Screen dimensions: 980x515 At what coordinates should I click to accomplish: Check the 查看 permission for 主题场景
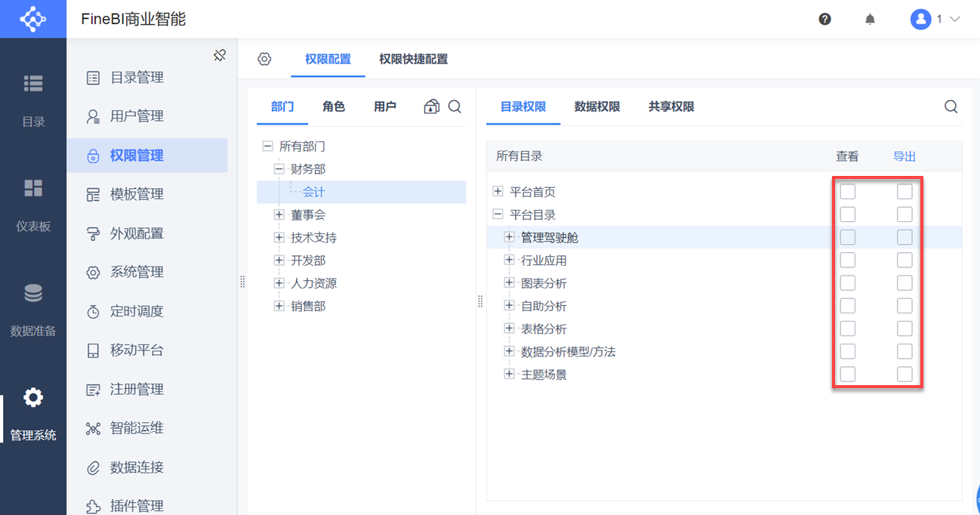[x=847, y=373]
